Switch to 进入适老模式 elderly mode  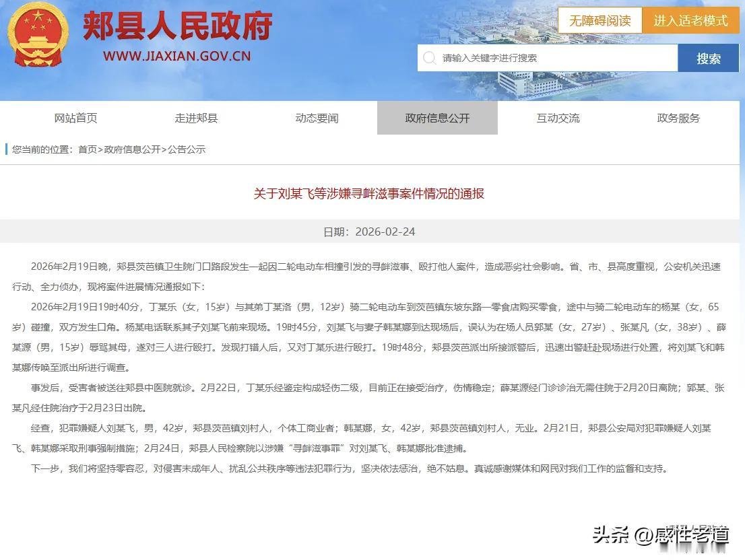(x=690, y=20)
